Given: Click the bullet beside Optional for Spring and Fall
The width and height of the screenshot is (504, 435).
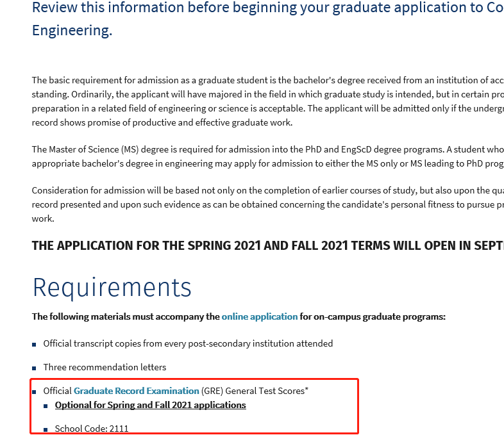Looking at the screenshot, I should (x=46, y=406).
